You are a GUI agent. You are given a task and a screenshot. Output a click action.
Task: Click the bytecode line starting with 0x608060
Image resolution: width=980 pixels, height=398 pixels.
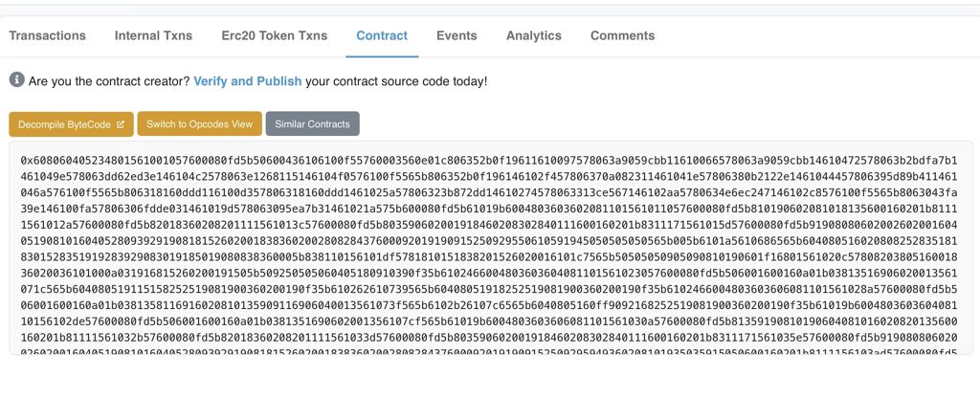tap(489, 160)
